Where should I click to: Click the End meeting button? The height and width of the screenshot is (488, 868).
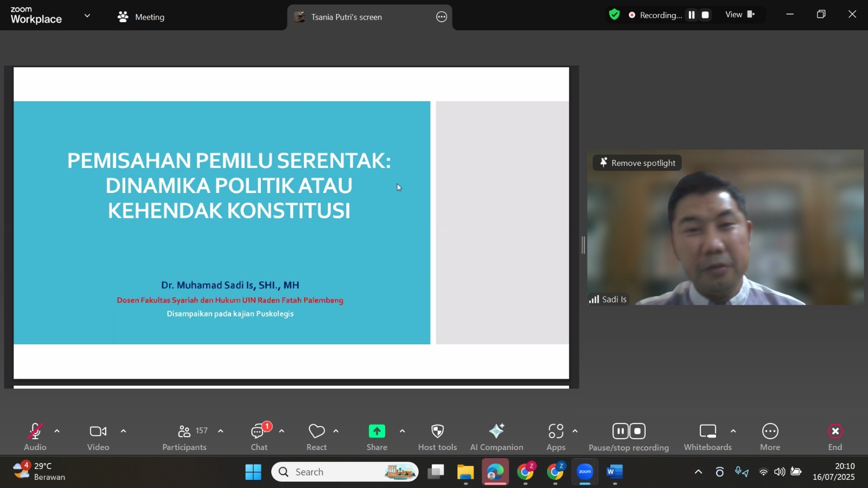[835, 437]
